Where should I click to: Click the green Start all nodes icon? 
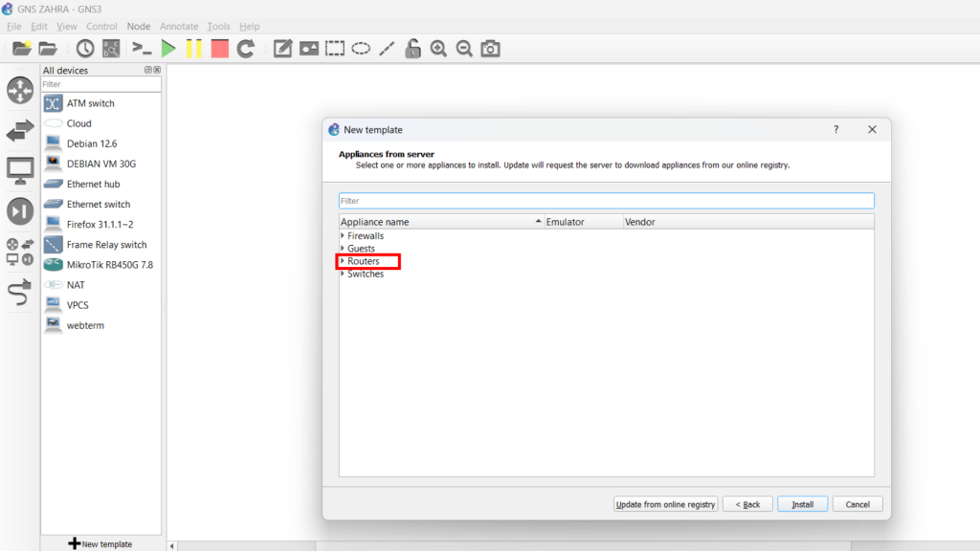168,49
